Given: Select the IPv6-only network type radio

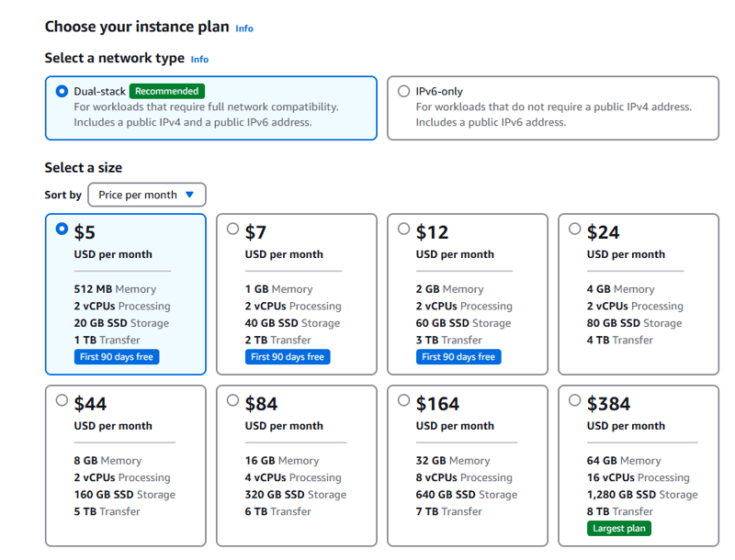Looking at the screenshot, I should [x=403, y=91].
